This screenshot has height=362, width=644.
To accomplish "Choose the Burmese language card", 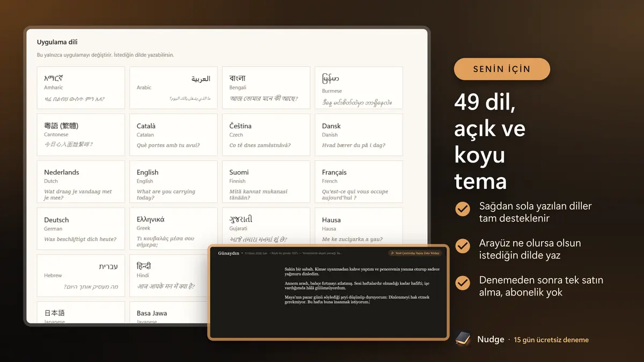I will click(x=358, y=88).
